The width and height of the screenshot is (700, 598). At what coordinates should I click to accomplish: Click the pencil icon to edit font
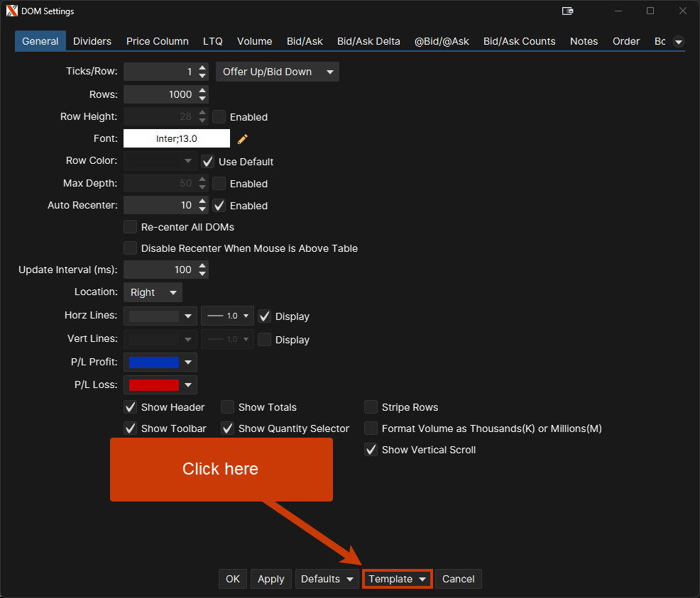(243, 139)
